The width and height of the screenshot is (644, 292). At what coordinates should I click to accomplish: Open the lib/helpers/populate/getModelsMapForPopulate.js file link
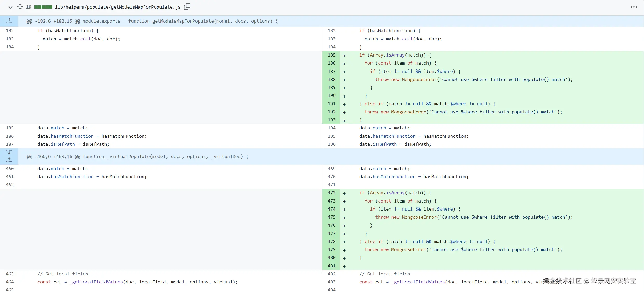[117, 7]
